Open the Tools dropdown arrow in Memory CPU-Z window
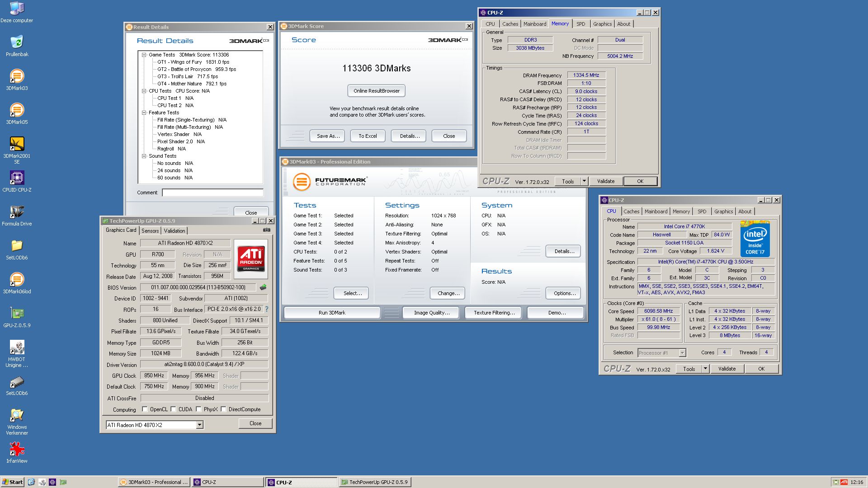The width and height of the screenshot is (868, 488). click(584, 181)
